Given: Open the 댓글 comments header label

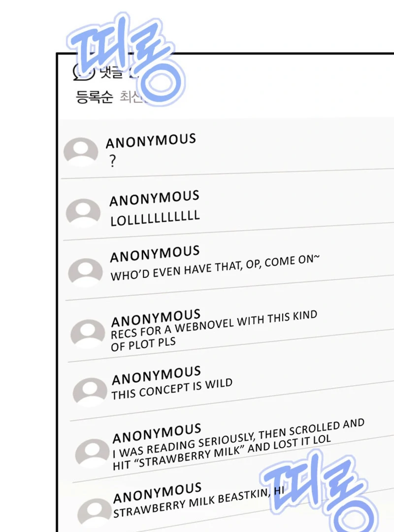Looking at the screenshot, I should coord(111,72).
